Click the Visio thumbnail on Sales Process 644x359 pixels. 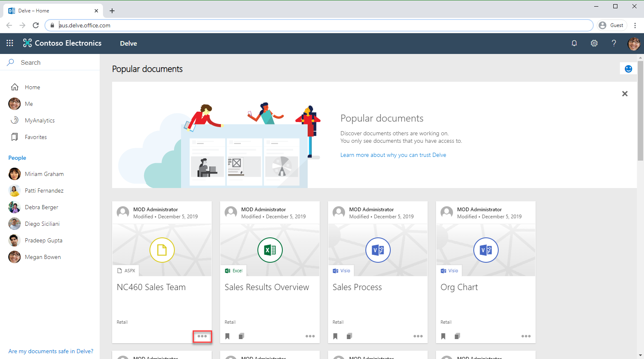click(x=378, y=250)
